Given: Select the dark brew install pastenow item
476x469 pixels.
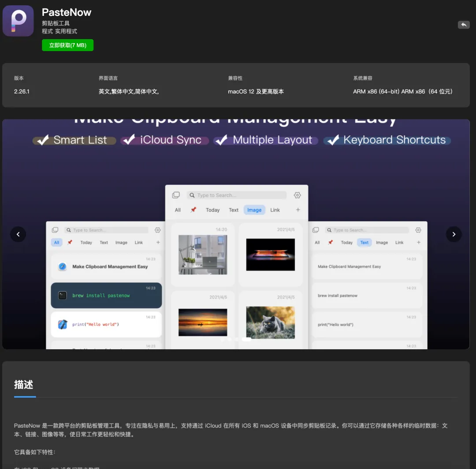Looking at the screenshot, I should tap(106, 295).
